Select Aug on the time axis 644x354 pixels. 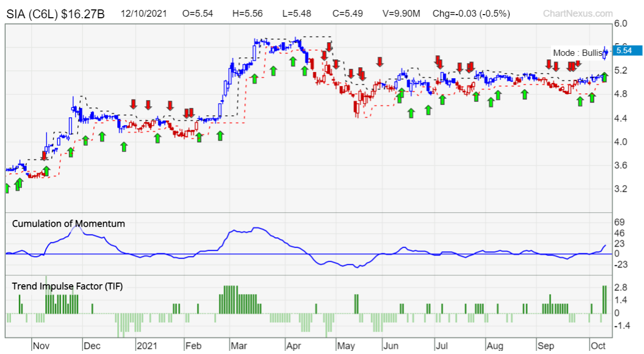(x=494, y=346)
